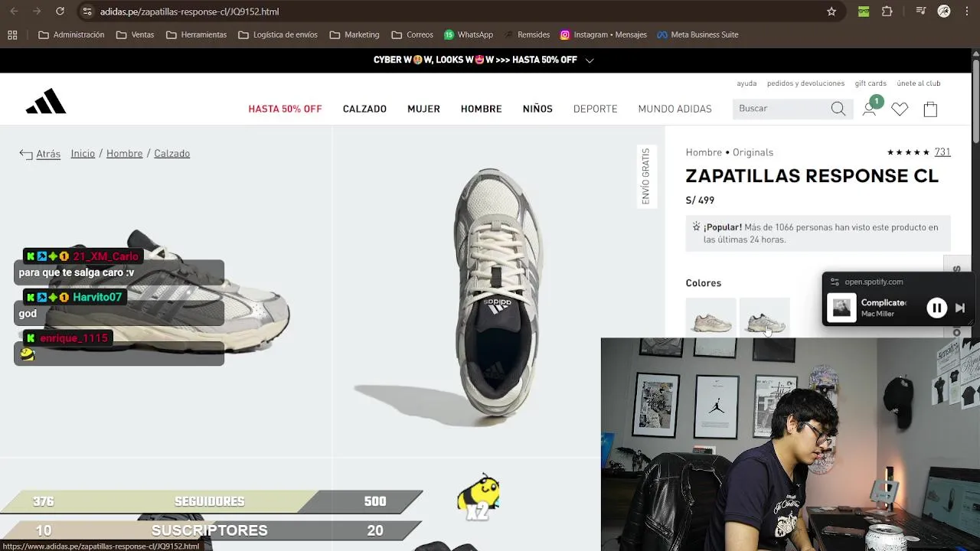
Task: Click únete al club link
Action: click(919, 83)
